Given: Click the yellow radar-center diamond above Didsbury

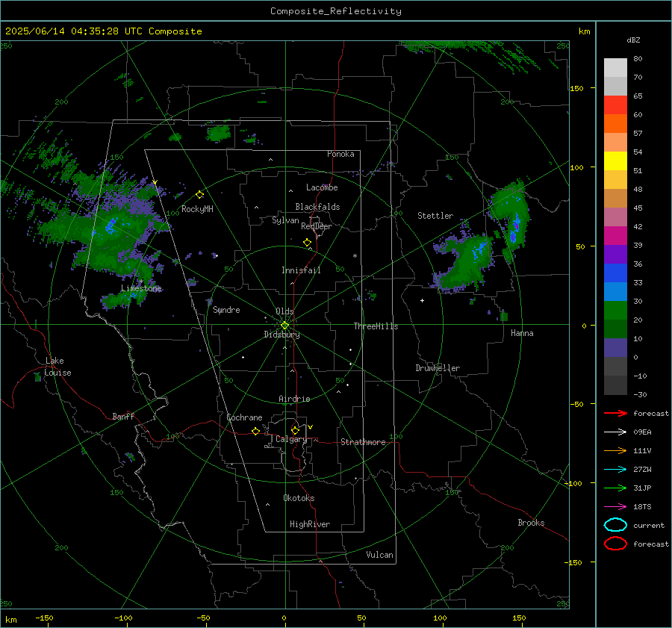Looking at the screenshot, I should coord(284,325).
